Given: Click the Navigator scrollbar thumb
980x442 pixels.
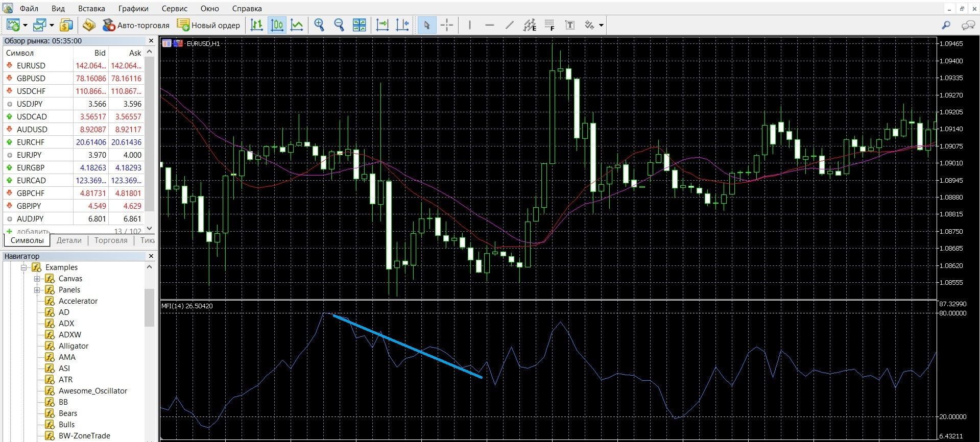Looking at the screenshot, I should click(150, 307).
